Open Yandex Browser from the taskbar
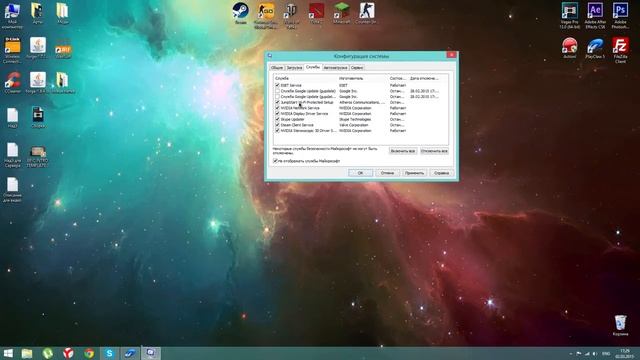Viewport: 640px width, 360px height. [68, 353]
